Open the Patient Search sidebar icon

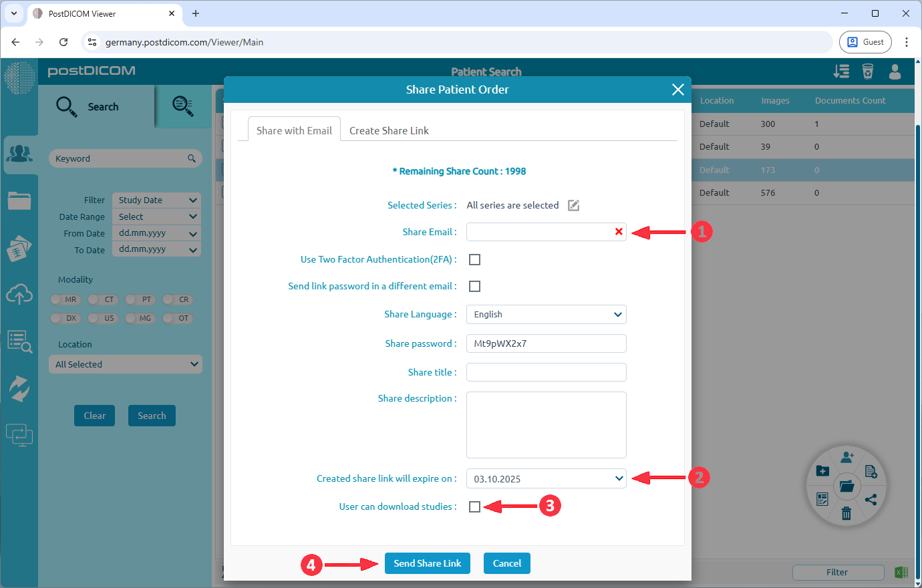coord(20,153)
